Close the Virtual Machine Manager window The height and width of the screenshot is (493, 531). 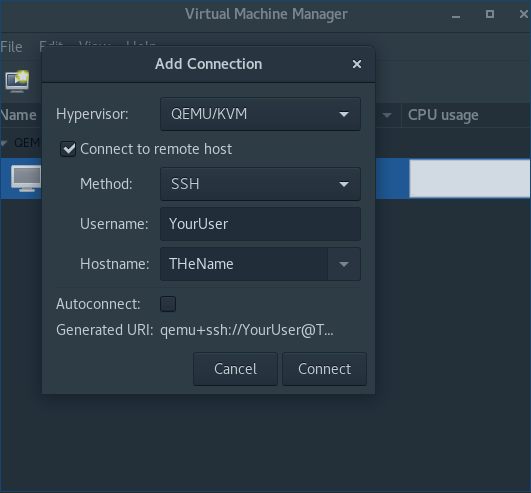pyautogui.click(x=524, y=14)
